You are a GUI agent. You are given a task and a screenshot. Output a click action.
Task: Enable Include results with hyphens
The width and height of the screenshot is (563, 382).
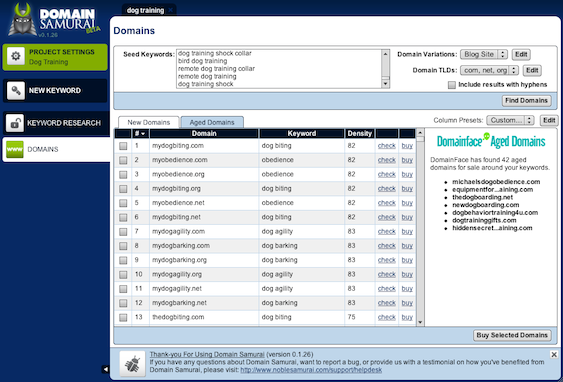[452, 85]
